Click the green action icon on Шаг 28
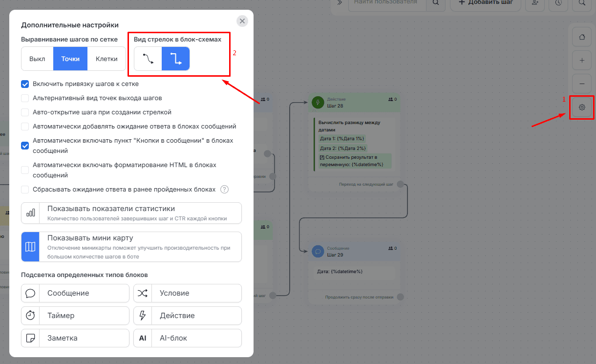The image size is (596, 364). (318, 102)
